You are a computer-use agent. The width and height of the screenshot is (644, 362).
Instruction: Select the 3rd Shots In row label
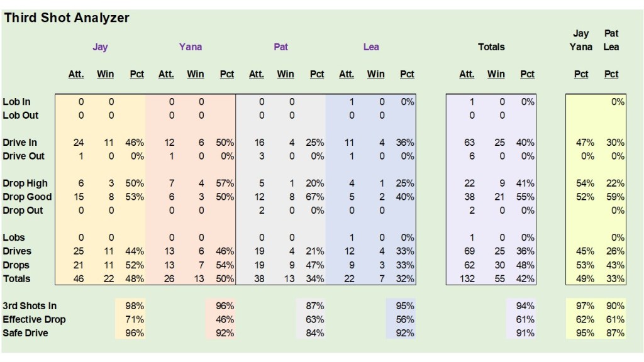click(x=30, y=306)
